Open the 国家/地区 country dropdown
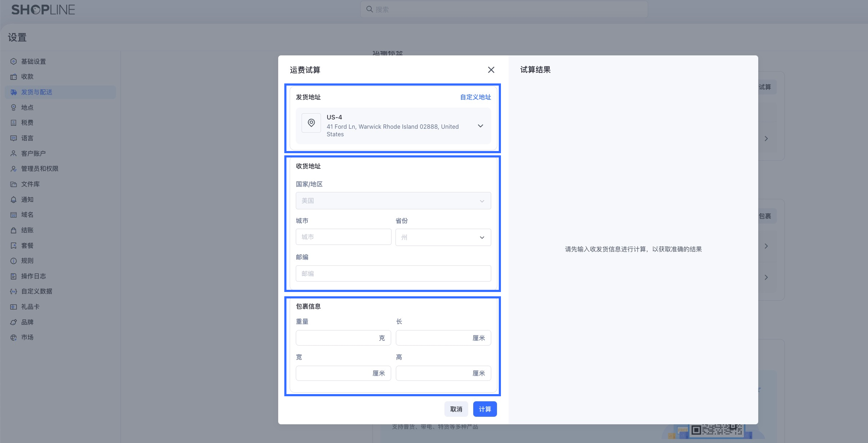868x443 pixels. tap(393, 201)
